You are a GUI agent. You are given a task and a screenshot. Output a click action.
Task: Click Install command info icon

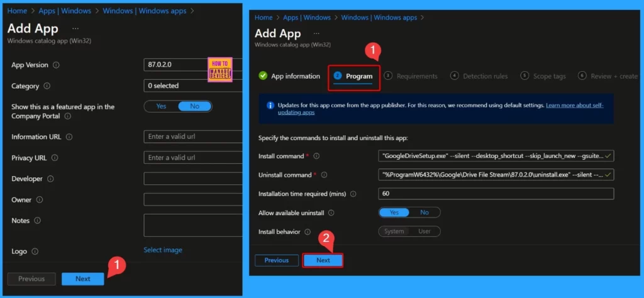click(x=316, y=157)
